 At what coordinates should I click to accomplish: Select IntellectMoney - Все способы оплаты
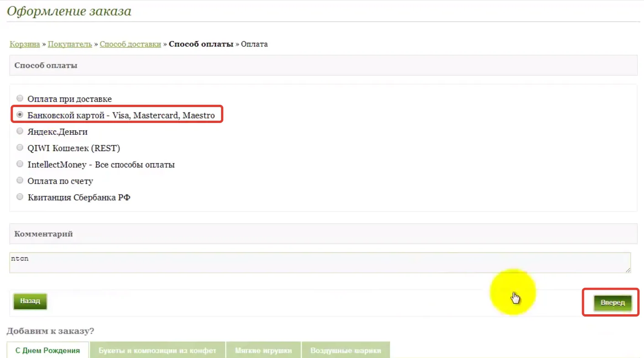20,164
